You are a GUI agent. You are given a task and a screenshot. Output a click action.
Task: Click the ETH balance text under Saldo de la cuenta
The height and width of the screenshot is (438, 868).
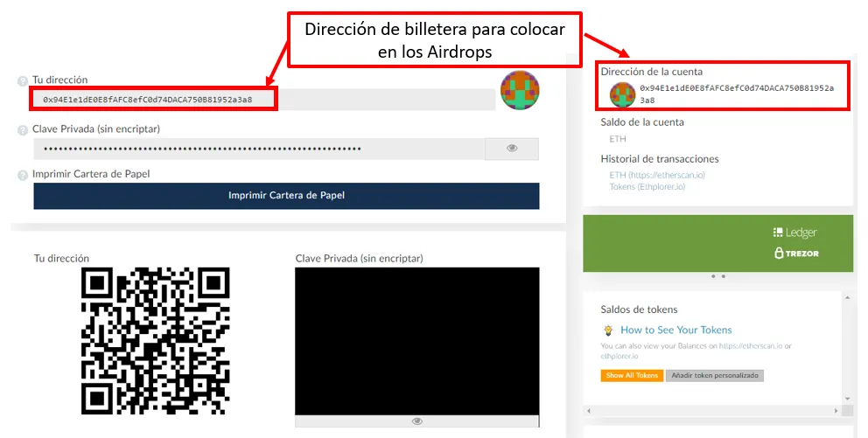[x=618, y=139]
